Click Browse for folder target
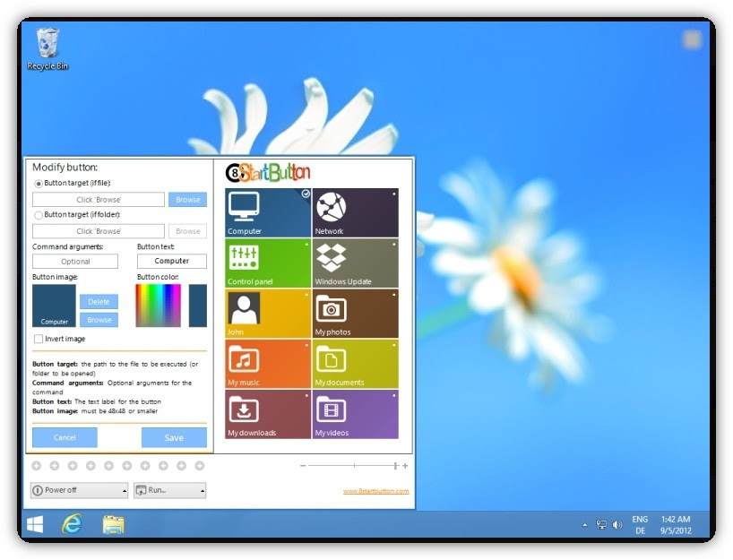The width and height of the screenshot is (733, 560). pyautogui.click(x=188, y=231)
